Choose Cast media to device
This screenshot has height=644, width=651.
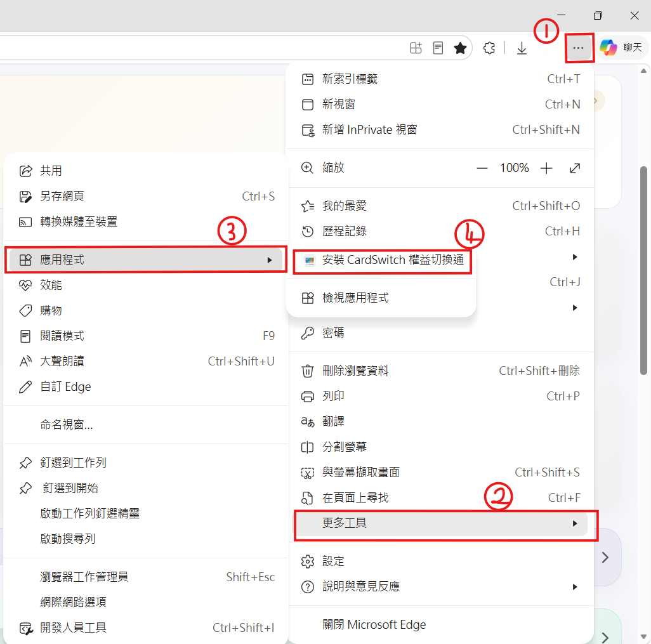tap(146, 221)
